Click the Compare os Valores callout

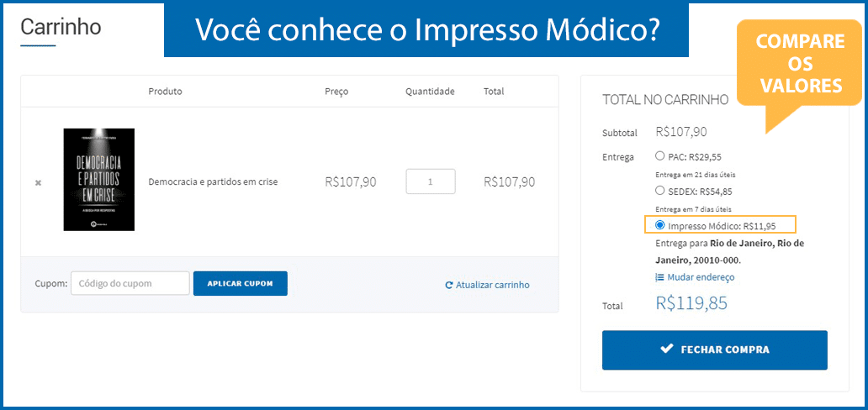pyautogui.click(x=800, y=64)
